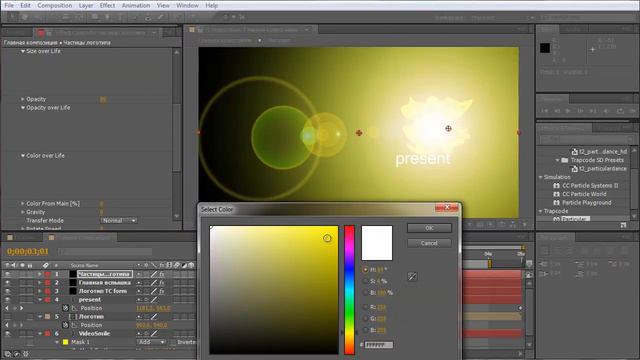The height and width of the screenshot is (360, 640).
Task: Open the Transfer Mode dropdown set to Normal
Action: coord(119,220)
